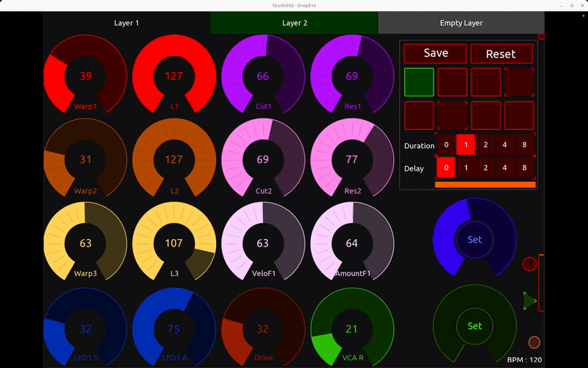Click the vertical red bar beside the play icon
This screenshot has height=368, width=588.
[541, 283]
